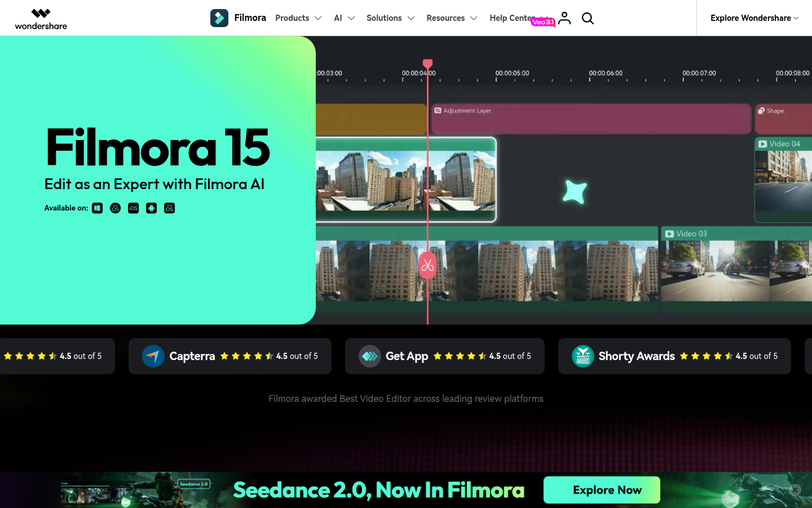The image size is (812, 508).
Task: Open the search magnifier icon
Action: coord(588,18)
